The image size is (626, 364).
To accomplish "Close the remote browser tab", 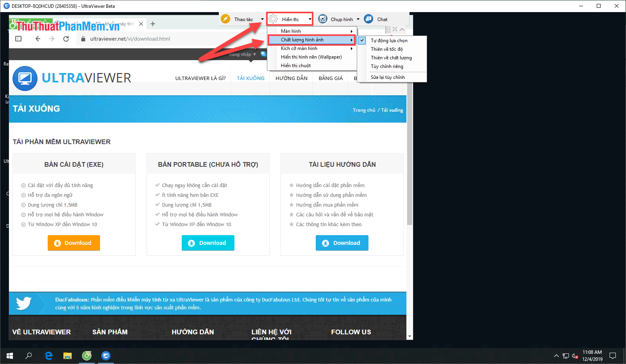I will [141, 24].
